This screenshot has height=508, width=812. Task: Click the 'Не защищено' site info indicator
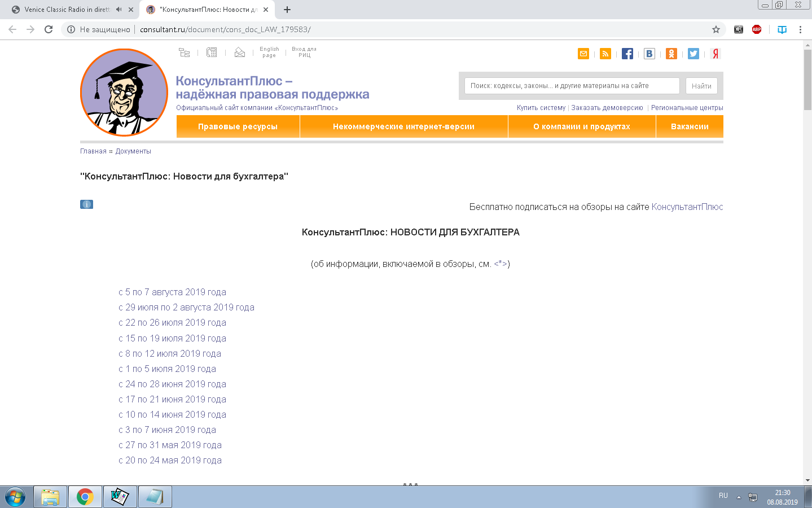(x=99, y=29)
